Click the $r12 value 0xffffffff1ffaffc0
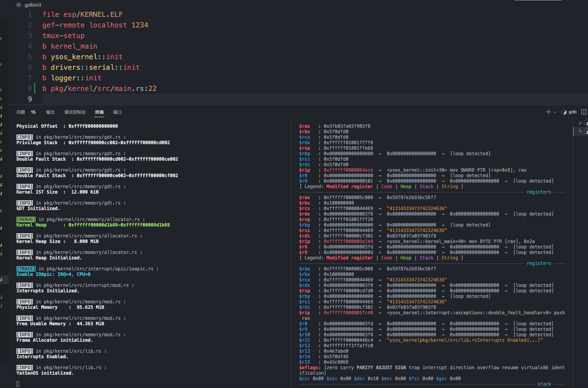Image resolution: width=588 pixels, height=388 pixels. pos(348,346)
